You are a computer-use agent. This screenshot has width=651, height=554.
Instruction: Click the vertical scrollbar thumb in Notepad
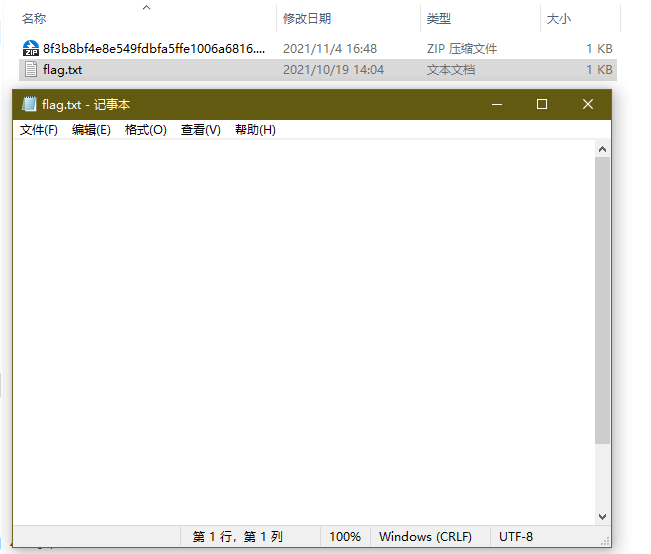click(x=602, y=300)
